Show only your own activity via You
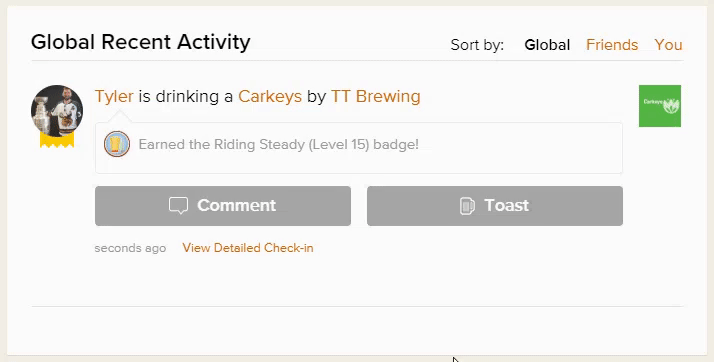The image size is (714, 362). click(668, 45)
